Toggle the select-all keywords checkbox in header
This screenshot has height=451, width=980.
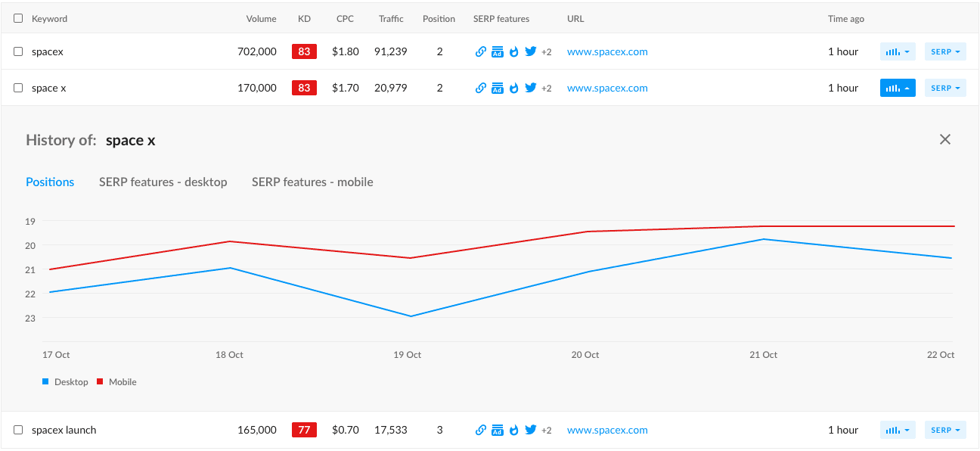pos(18,18)
